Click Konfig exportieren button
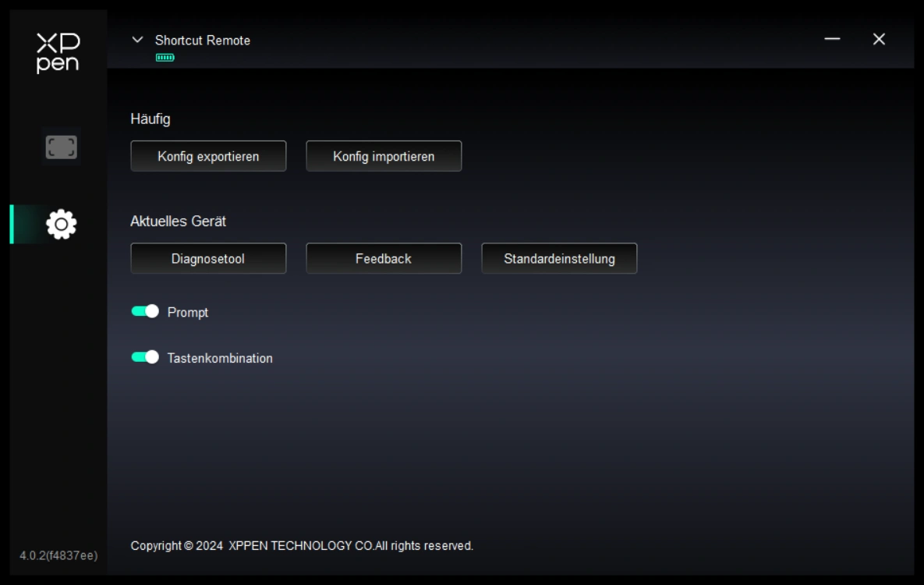924x585 pixels. tap(208, 156)
